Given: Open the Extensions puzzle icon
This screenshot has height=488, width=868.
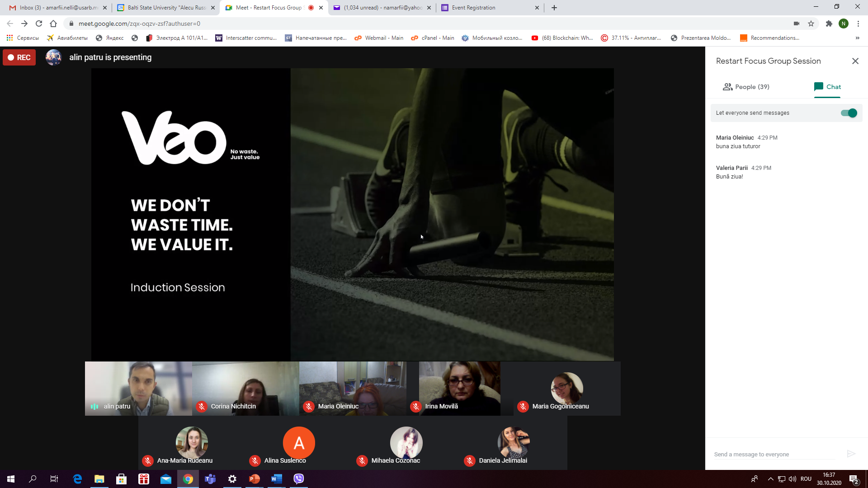Looking at the screenshot, I should [x=829, y=23].
